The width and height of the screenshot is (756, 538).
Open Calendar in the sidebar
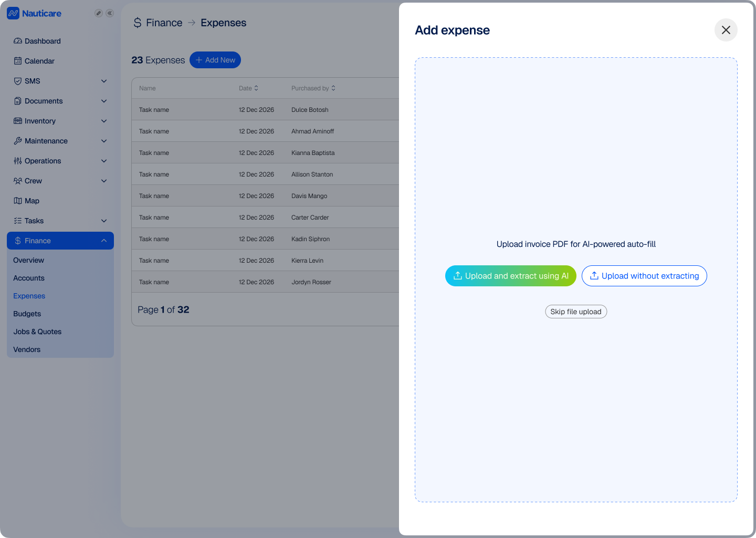(60, 61)
